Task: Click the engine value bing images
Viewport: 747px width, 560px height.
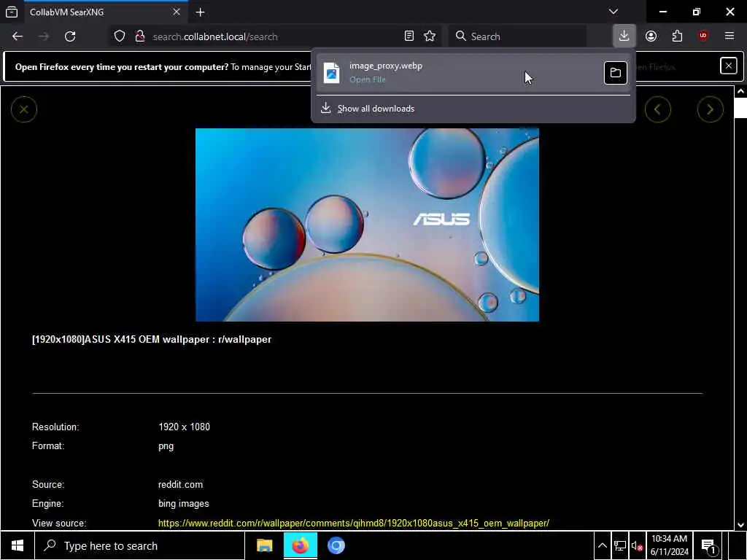Action: 183,504
